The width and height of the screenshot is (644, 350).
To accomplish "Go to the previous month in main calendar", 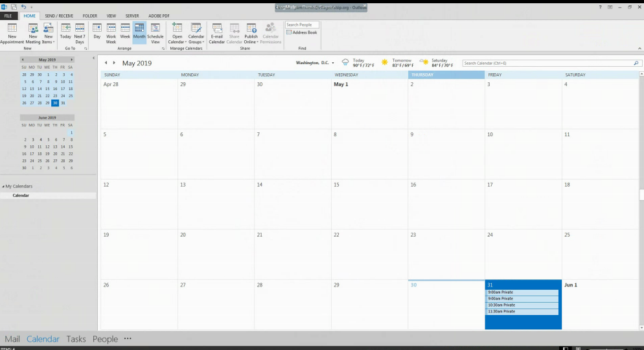I will coord(106,63).
